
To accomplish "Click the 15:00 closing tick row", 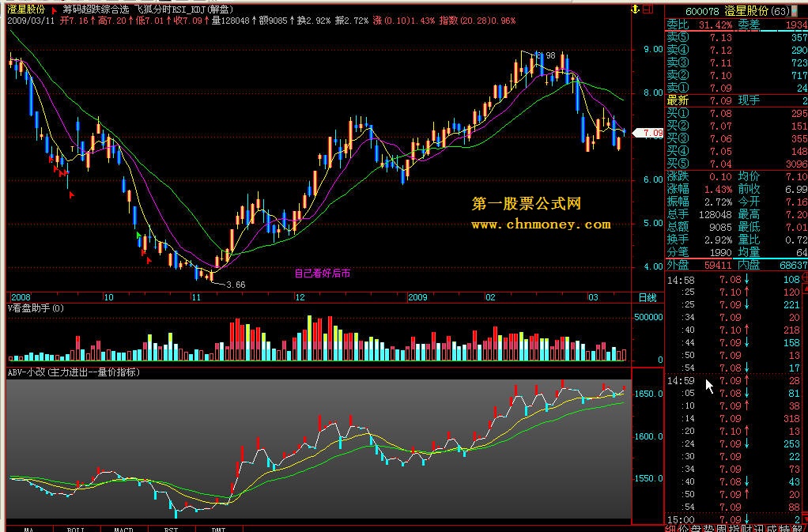I will (x=734, y=519).
